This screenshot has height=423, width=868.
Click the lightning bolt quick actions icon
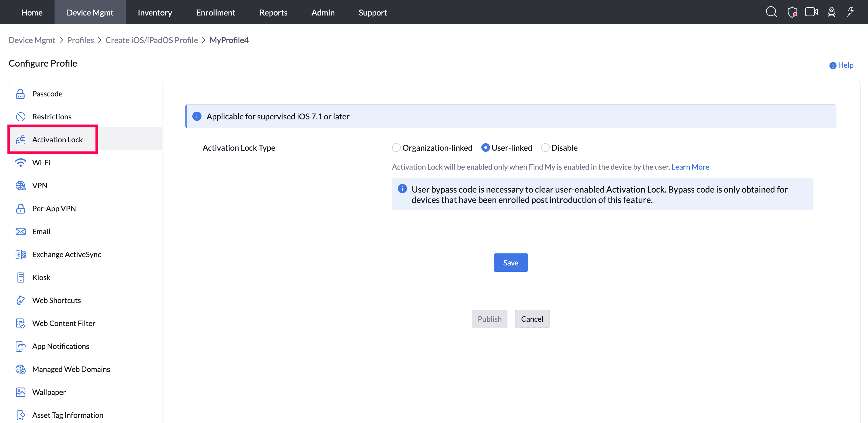click(x=850, y=12)
